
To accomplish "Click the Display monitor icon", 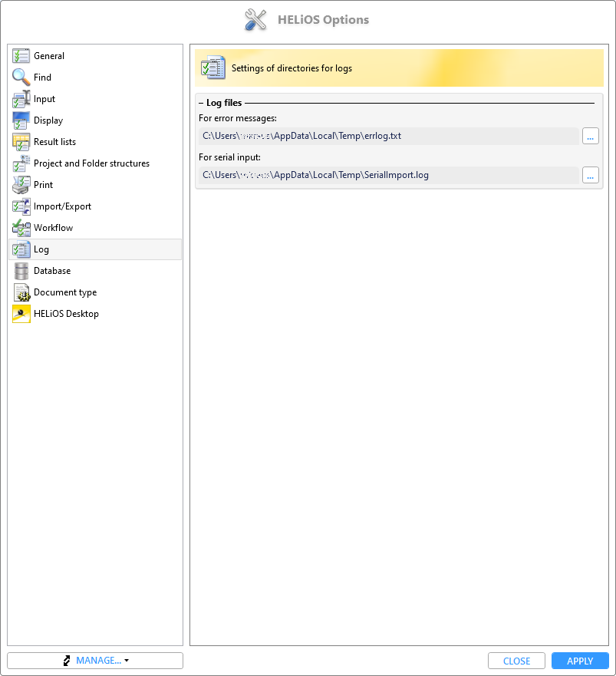I will click(x=21, y=120).
